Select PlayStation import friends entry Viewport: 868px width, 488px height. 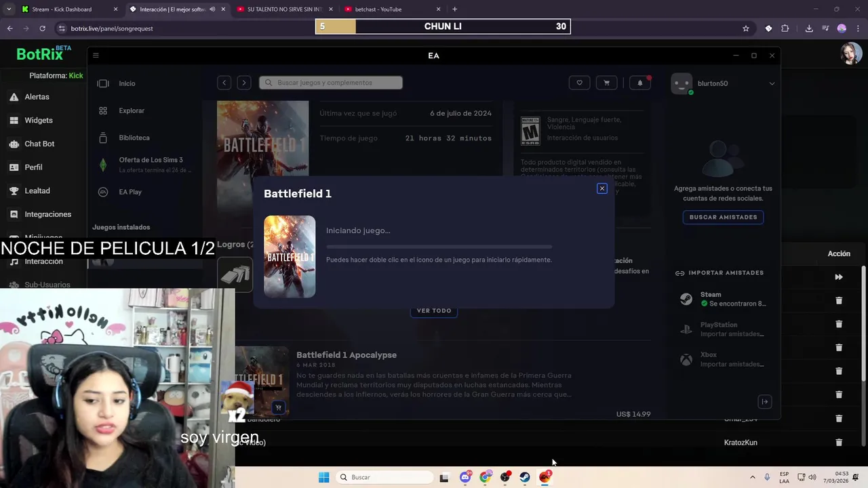pos(723,329)
